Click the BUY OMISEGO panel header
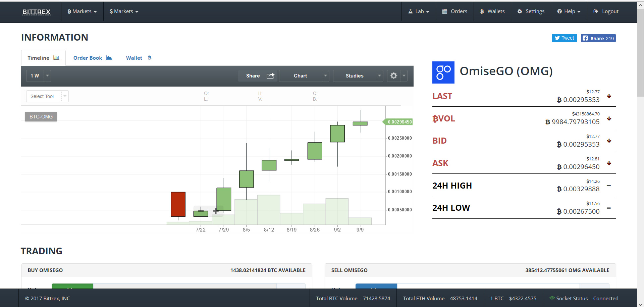This screenshot has height=307, width=644. tap(167, 270)
